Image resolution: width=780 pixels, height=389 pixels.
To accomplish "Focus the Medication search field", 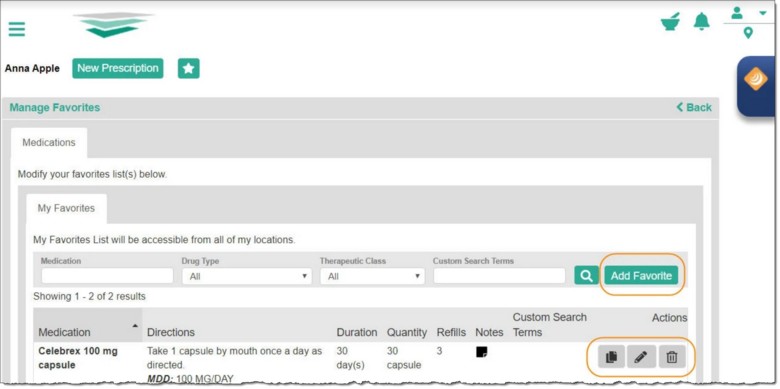I will 107,276.
